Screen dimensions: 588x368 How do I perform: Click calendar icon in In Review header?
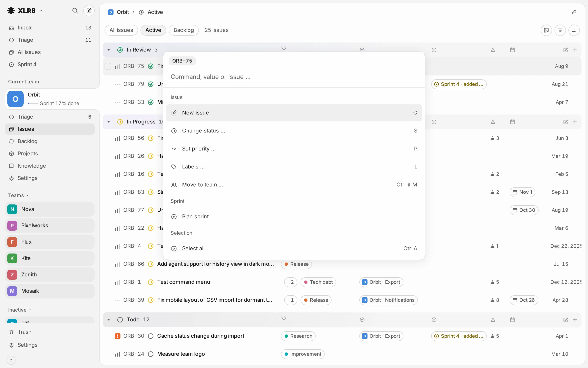pyautogui.click(x=512, y=50)
